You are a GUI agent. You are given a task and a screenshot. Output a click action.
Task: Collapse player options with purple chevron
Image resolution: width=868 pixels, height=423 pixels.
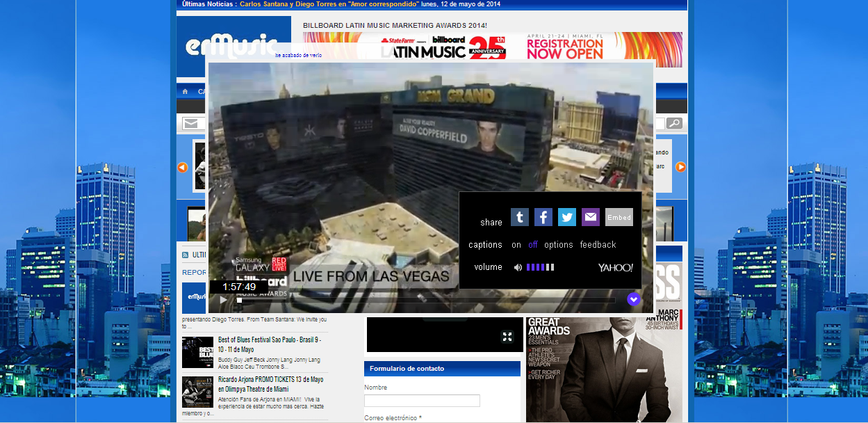(x=634, y=299)
